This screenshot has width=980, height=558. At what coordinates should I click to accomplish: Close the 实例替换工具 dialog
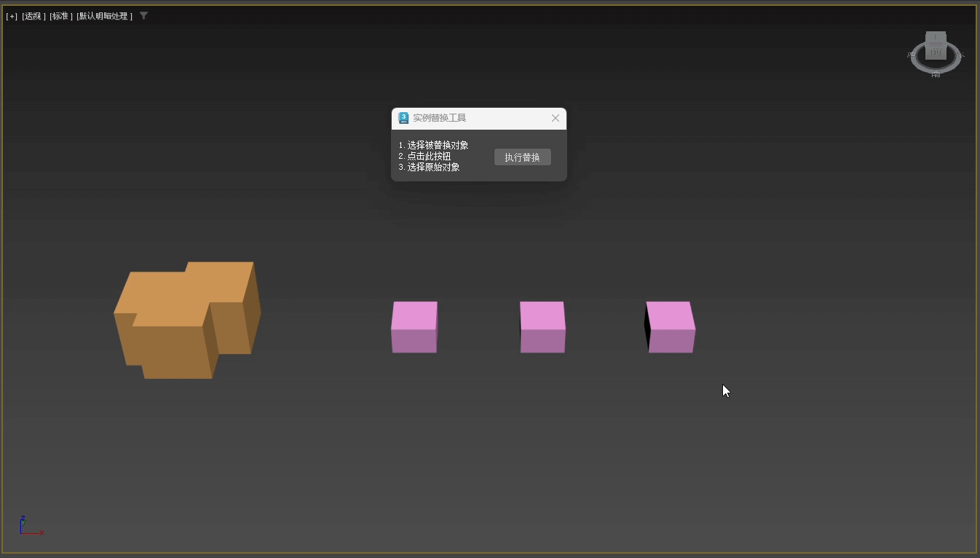click(x=556, y=118)
